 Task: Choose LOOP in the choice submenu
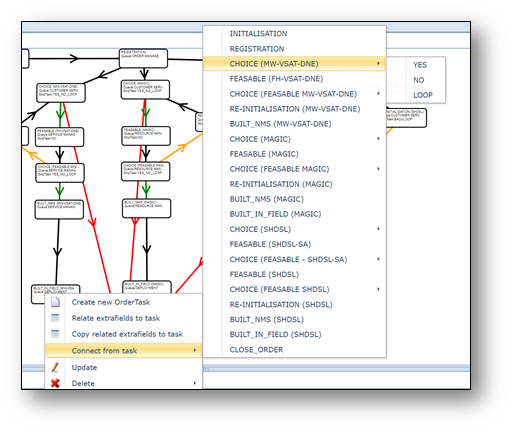point(423,95)
